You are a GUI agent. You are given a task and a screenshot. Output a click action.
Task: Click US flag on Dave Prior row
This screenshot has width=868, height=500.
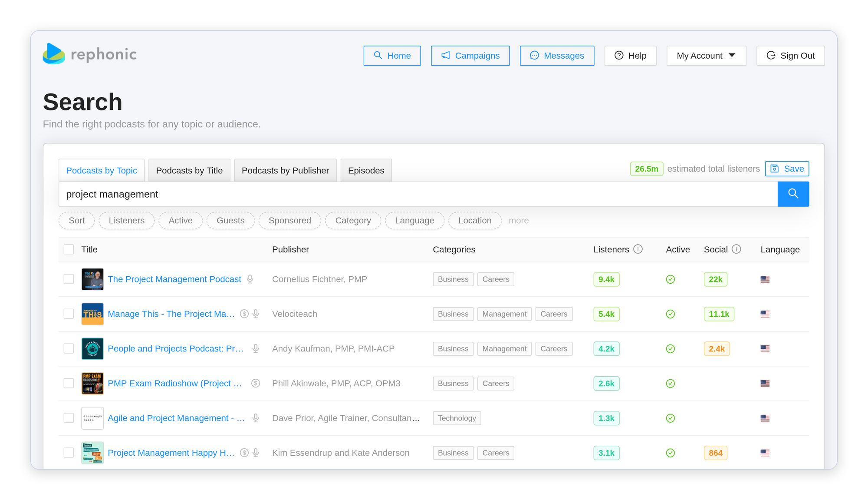(765, 418)
